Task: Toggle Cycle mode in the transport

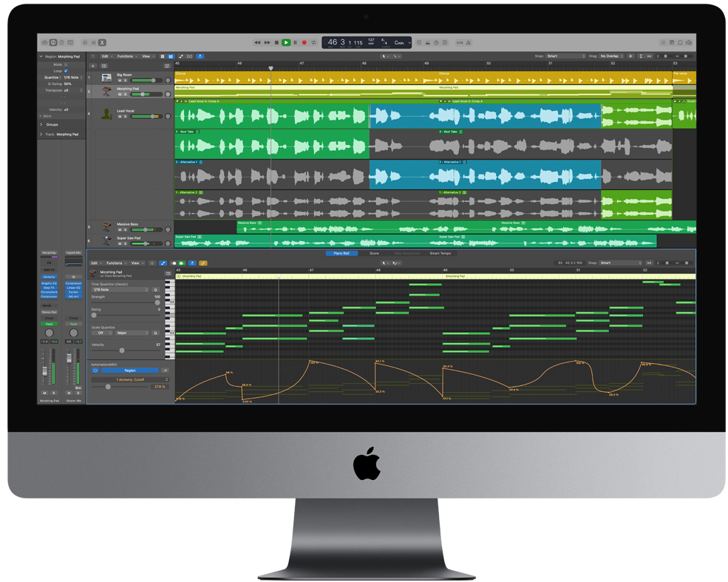Action: click(x=314, y=43)
